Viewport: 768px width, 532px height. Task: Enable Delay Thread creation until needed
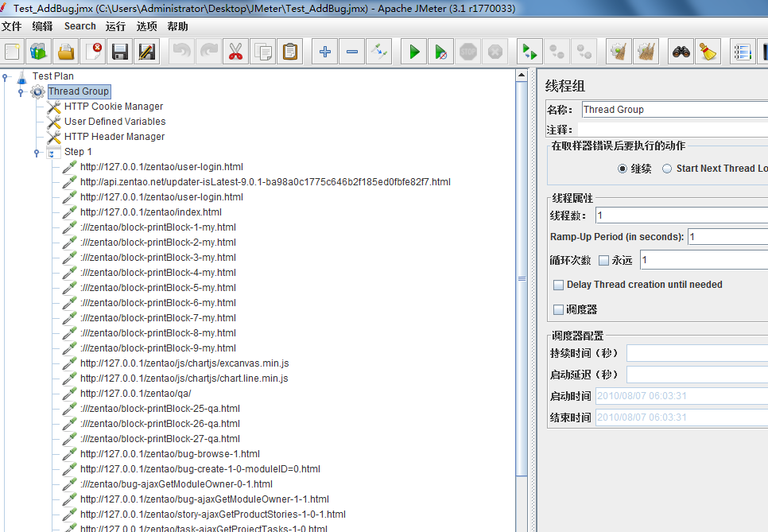click(x=558, y=285)
